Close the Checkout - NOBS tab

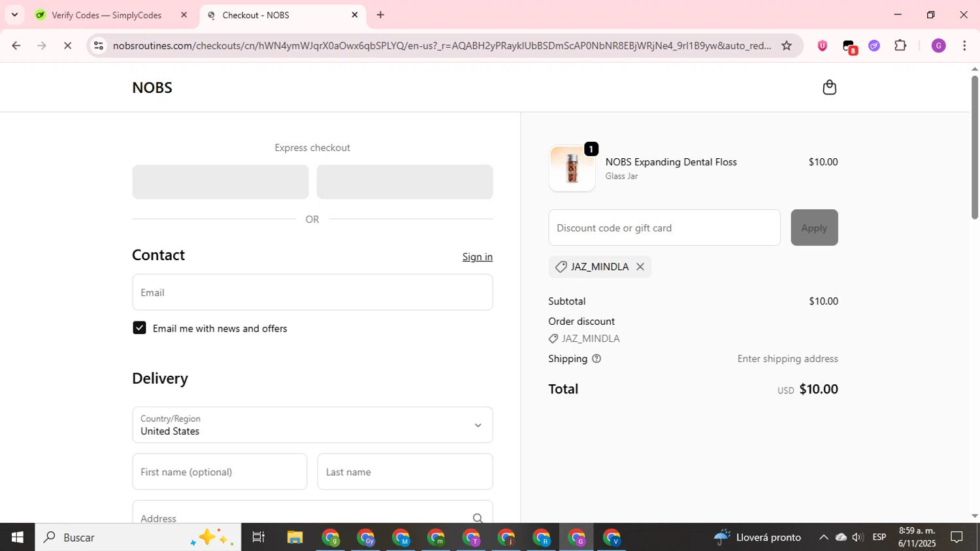355,14
